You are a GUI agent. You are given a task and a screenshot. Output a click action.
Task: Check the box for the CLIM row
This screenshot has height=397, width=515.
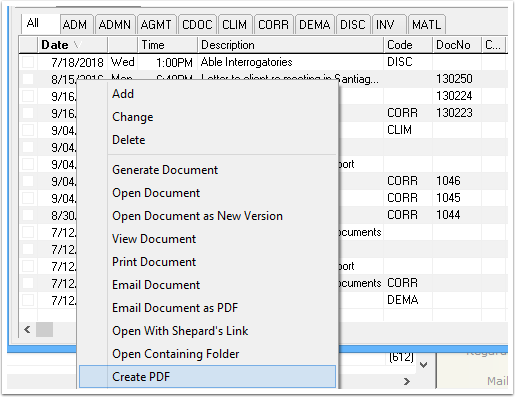28,130
